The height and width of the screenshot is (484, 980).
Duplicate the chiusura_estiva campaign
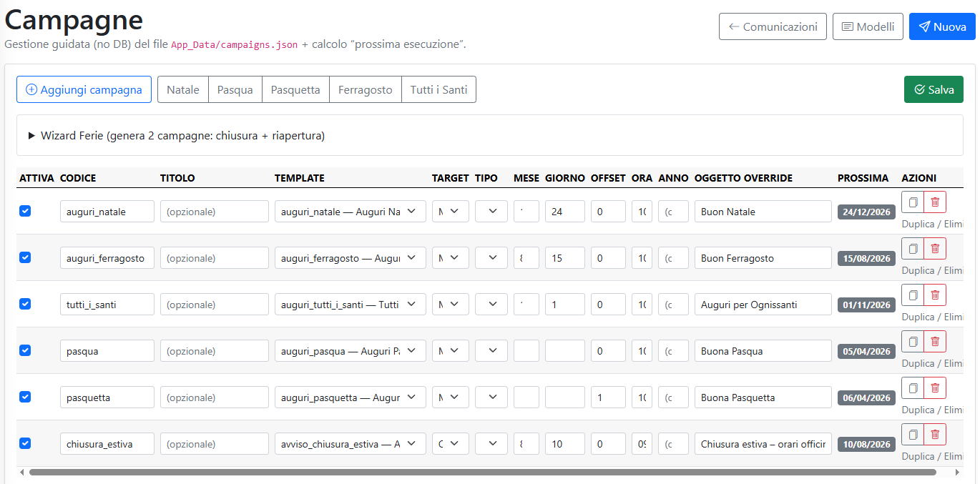click(x=913, y=435)
